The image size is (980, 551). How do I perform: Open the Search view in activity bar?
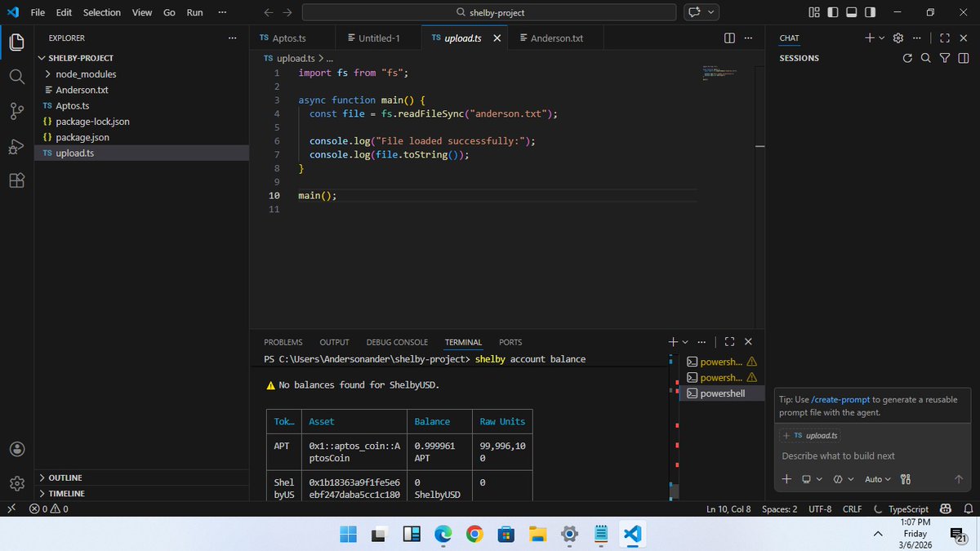pyautogui.click(x=16, y=77)
